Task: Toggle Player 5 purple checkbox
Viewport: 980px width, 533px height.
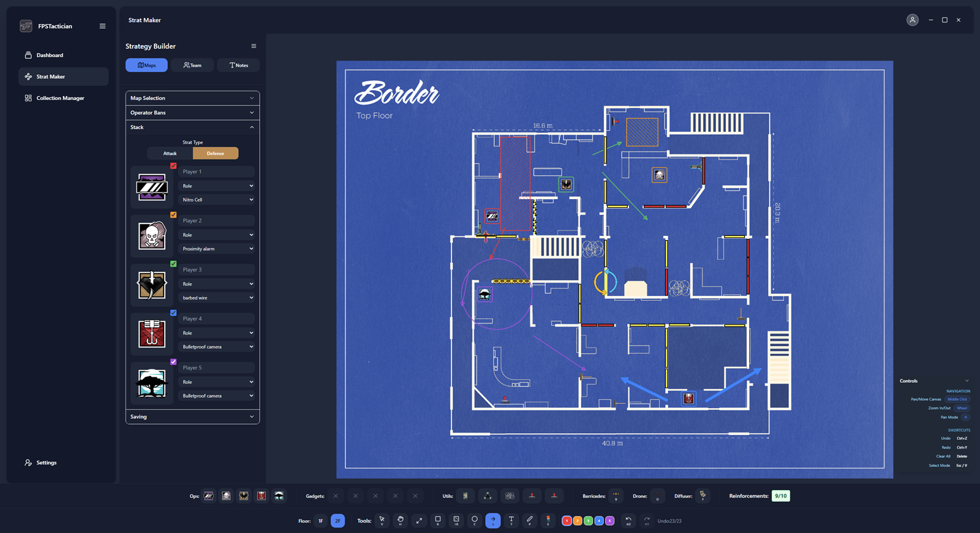Action: (173, 362)
